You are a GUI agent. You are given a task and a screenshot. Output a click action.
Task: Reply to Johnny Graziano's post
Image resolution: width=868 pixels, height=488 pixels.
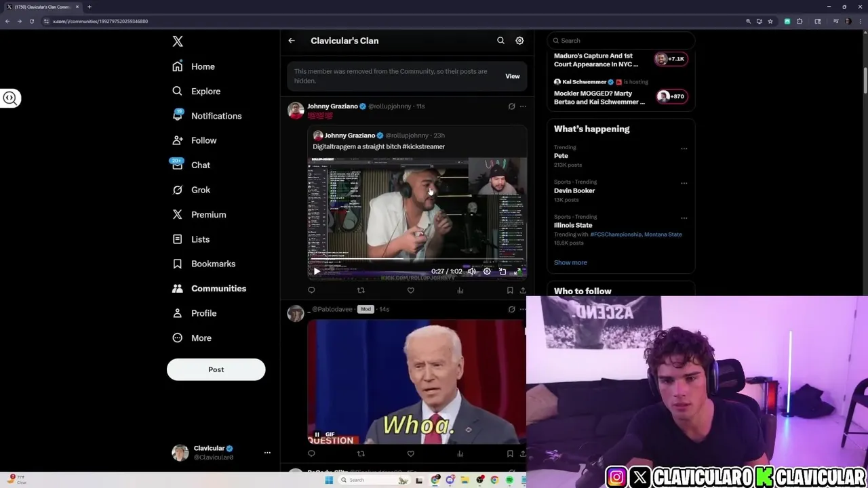[311, 290]
